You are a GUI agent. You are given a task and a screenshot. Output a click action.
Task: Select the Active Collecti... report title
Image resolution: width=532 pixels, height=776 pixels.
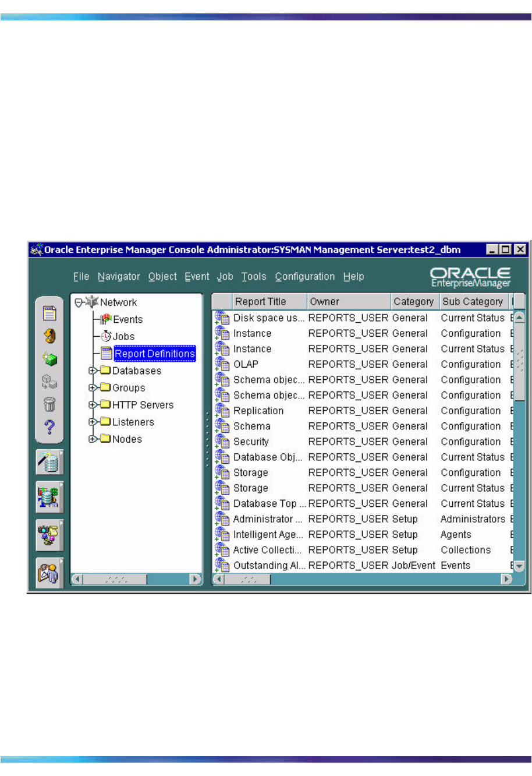click(267, 550)
